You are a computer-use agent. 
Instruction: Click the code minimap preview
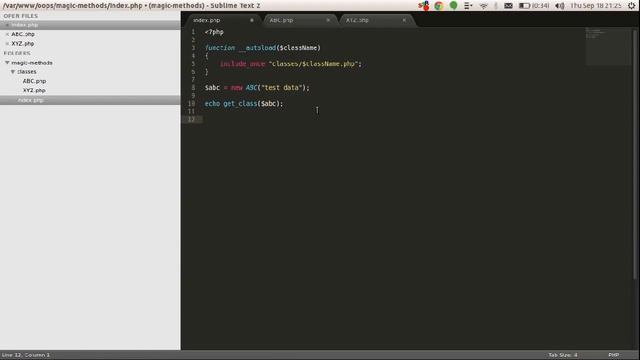tap(608, 46)
